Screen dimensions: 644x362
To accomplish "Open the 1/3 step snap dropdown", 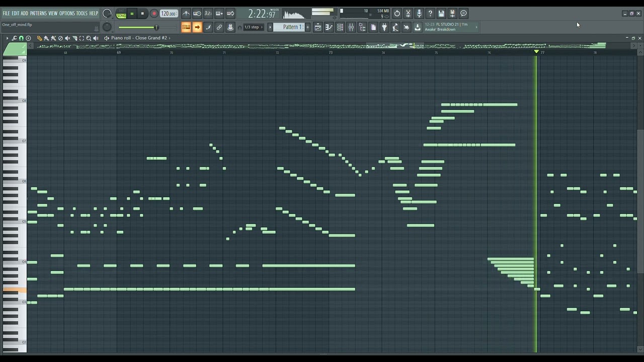I will click(x=253, y=27).
